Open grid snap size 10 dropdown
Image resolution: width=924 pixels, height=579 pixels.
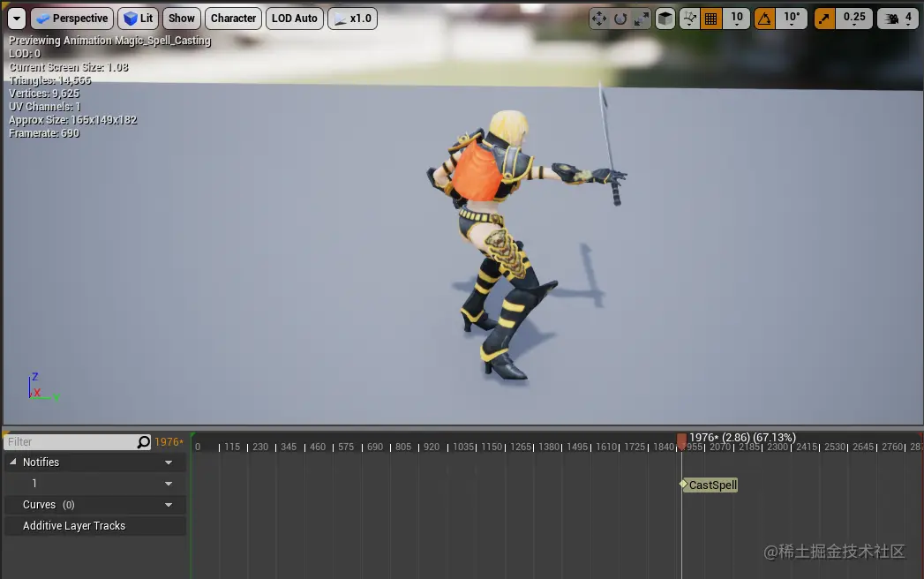[x=737, y=19]
